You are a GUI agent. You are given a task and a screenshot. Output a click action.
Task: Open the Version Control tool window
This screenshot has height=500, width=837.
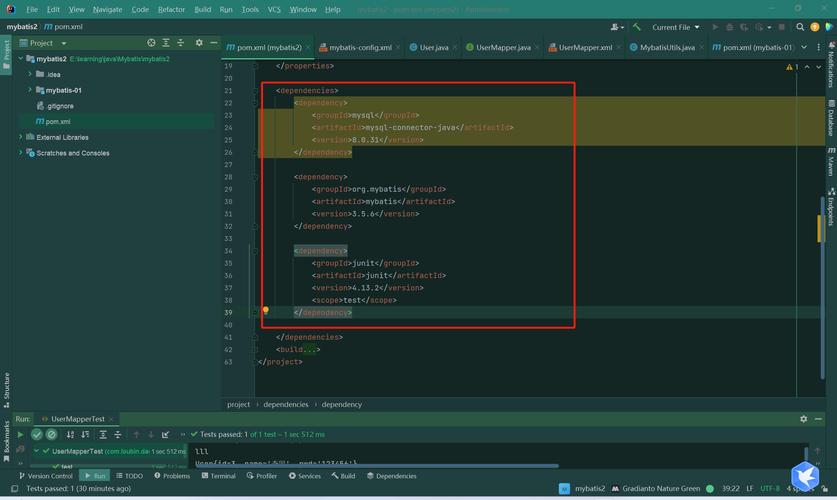pyautogui.click(x=45, y=476)
